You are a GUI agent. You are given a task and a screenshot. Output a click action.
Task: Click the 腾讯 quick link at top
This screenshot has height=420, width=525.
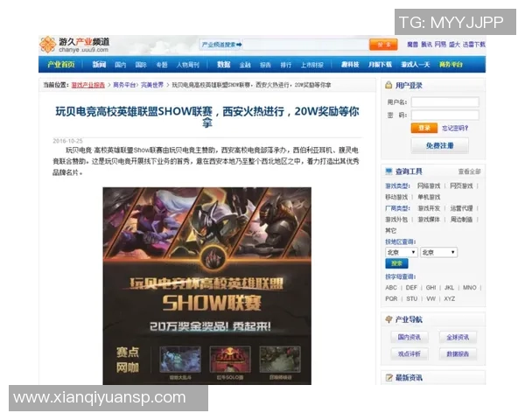[x=426, y=45]
